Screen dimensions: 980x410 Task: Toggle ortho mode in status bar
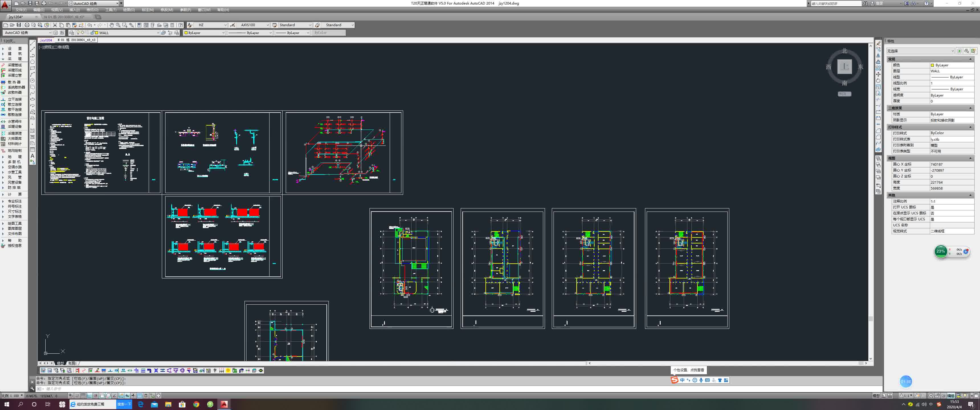coord(89,395)
